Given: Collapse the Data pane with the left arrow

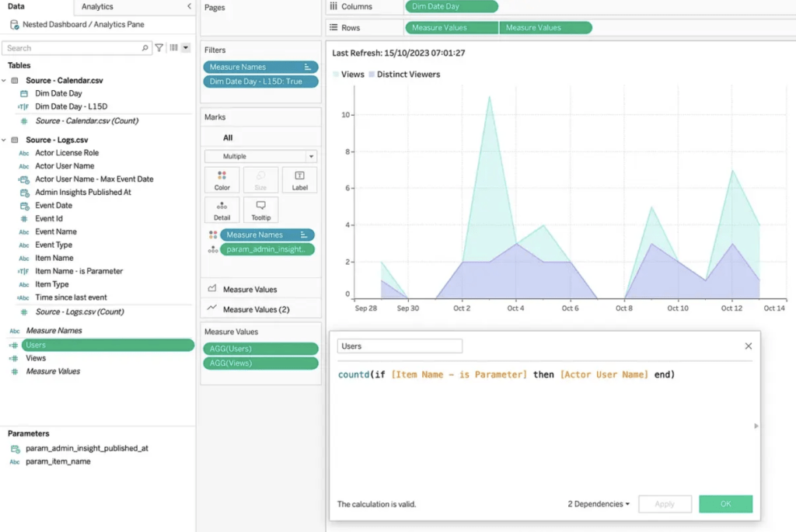Looking at the screenshot, I should pyautogui.click(x=189, y=7).
